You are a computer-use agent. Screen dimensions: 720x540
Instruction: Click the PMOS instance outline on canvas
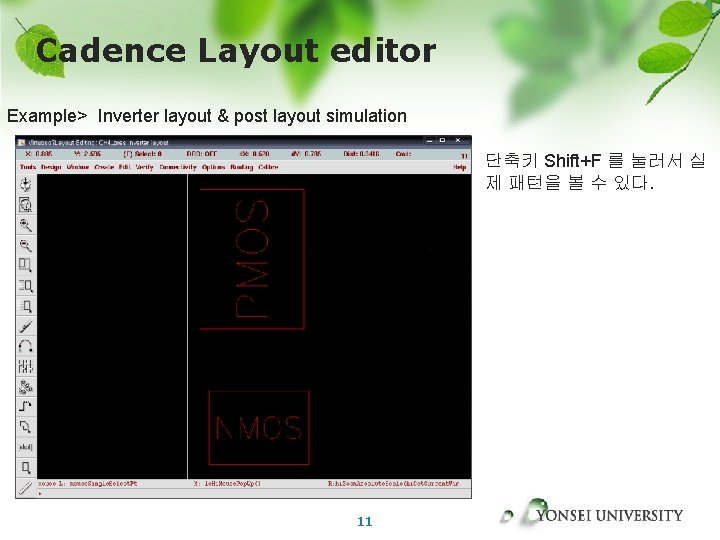(x=252, y=259)
